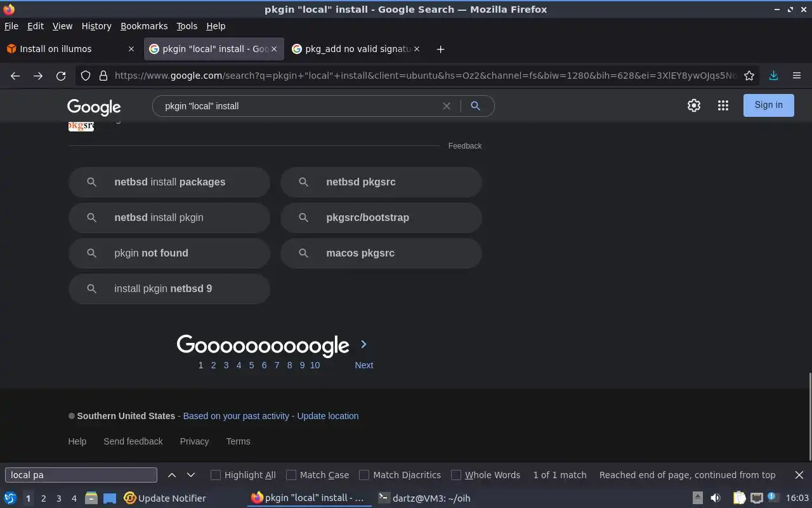Viewport: 812px width, 508px height.
Task: Open the Tools menu
Action: pyautogui.click(x=187, y=26)
